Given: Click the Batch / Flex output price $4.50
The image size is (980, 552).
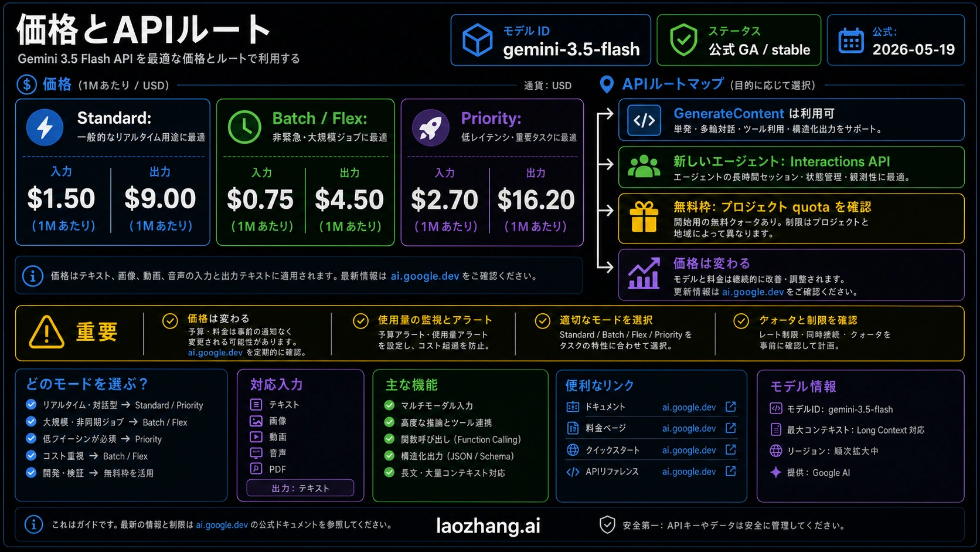Looking at the screenshot, I should tap(349, 199).
